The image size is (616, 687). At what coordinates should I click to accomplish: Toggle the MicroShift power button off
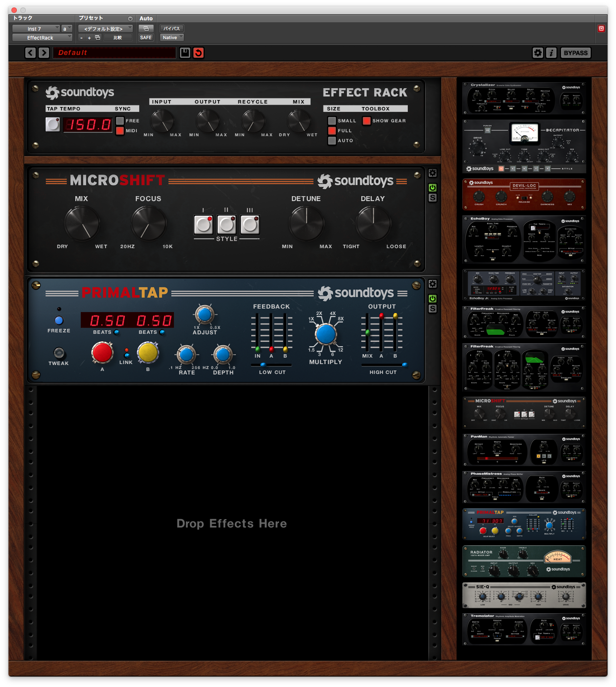(433, 188)
